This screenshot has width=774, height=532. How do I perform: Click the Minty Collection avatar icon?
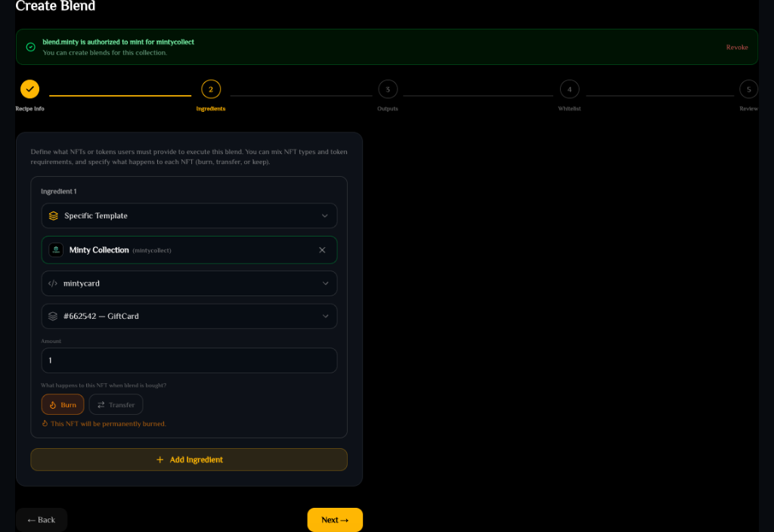pyautogui.click(x=56, y=249)
